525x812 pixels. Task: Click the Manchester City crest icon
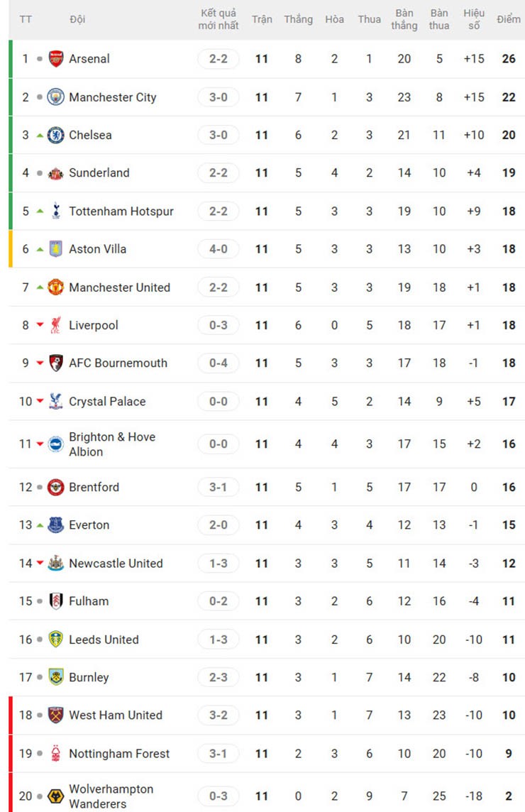click(56, 97)
